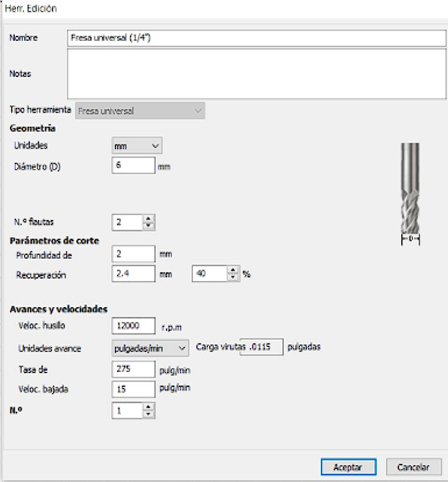The height and width of the screenshot is (482, 448).
Task: Click the Cancelar button
Action: 413,467
